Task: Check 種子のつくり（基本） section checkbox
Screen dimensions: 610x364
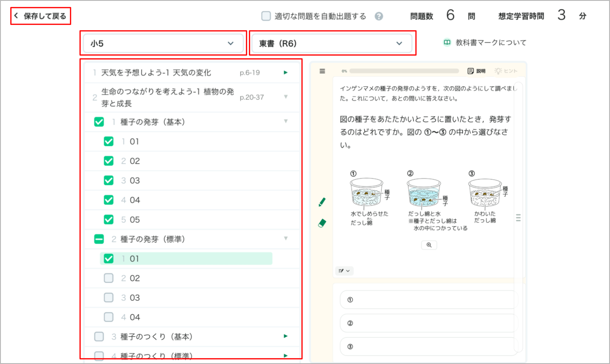Action: point(99,337)
